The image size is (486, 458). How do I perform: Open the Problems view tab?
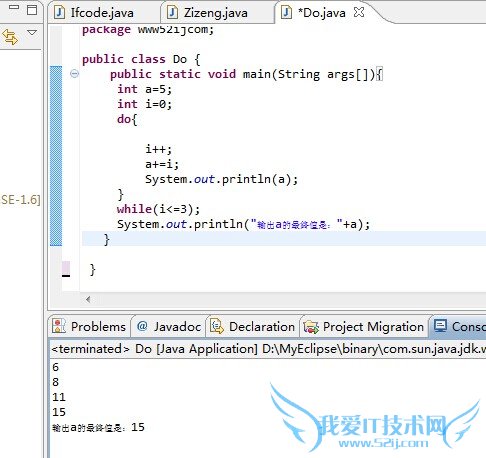coord(89,327)
